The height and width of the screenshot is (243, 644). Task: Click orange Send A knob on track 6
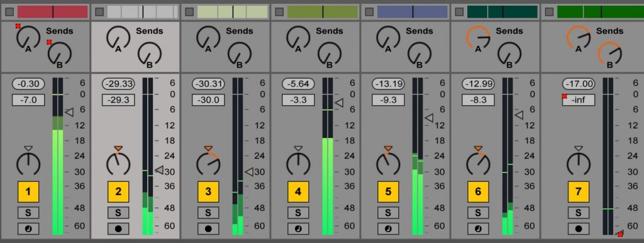pos(478,38)
